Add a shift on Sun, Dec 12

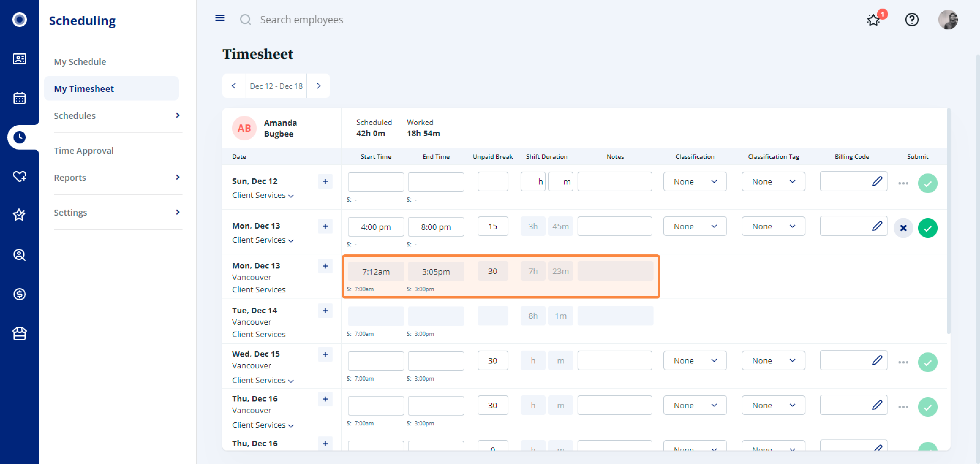click(325, 181)
